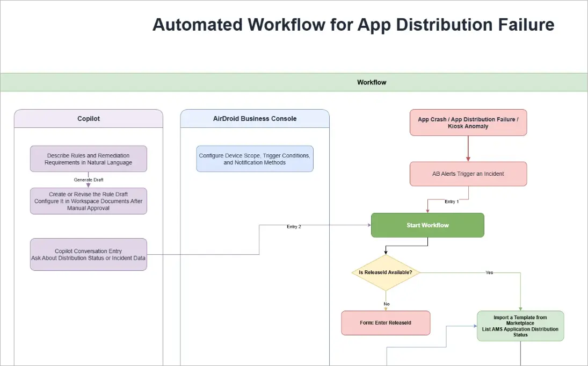This screenshot has height=366, width=588.
Task: Click the diagram title Automated Workflow for App Distribution Failure
Action: click(353, 25)
